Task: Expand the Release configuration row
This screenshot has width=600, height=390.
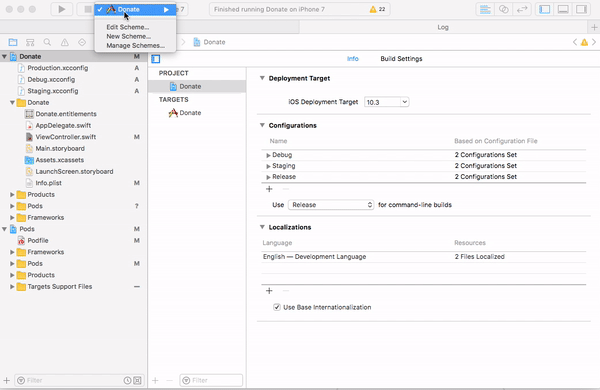Action: point(268,177)
